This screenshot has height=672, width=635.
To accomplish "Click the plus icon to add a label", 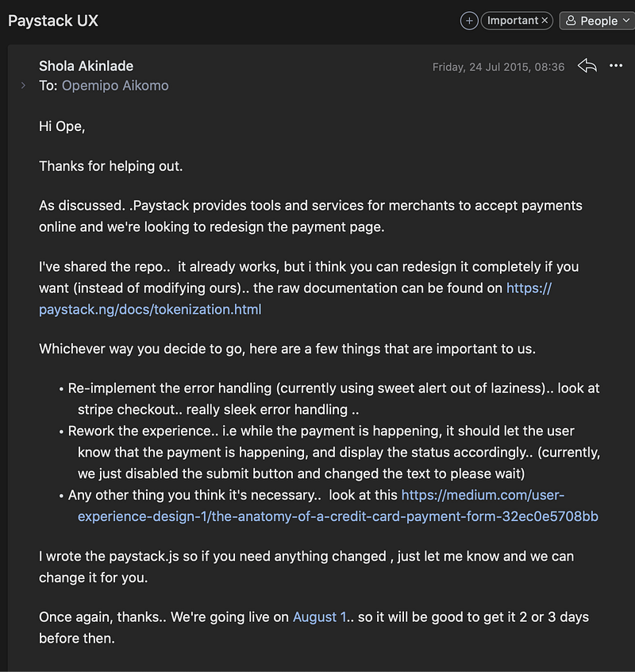I will [x=469, y=21].
